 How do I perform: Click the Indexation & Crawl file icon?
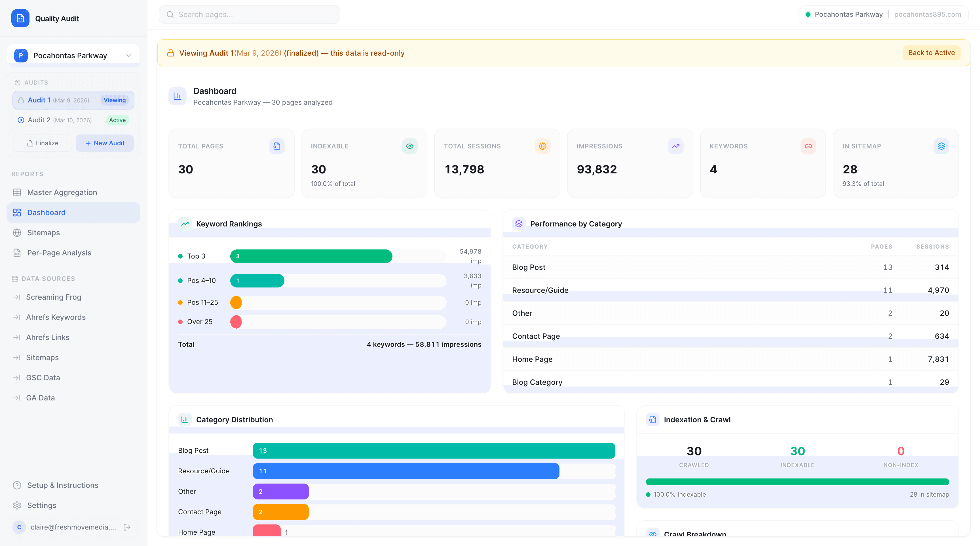tap(652, 420)
